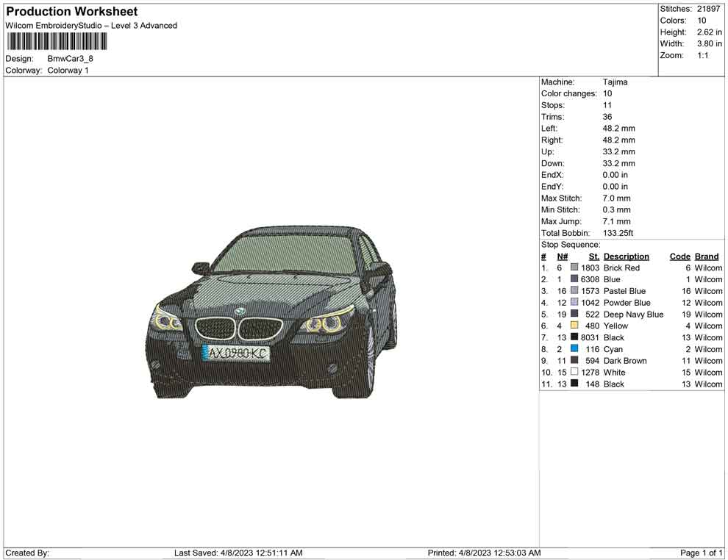
Task: Click the Total Bobbin value 133.25ft
Action: pos(618,233)
